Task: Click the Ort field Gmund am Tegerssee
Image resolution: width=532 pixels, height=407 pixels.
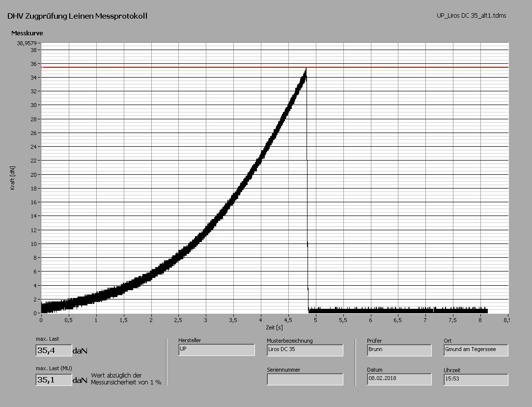Action: click(x=476, y=351)
